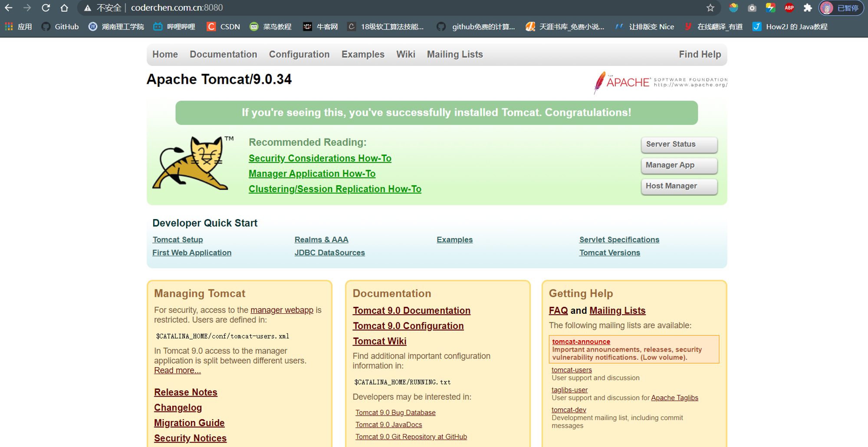The height and width of the screenshot is (447, 868).
Task: Open the Mailing Lists nav item
Action: tap(455, 54)
